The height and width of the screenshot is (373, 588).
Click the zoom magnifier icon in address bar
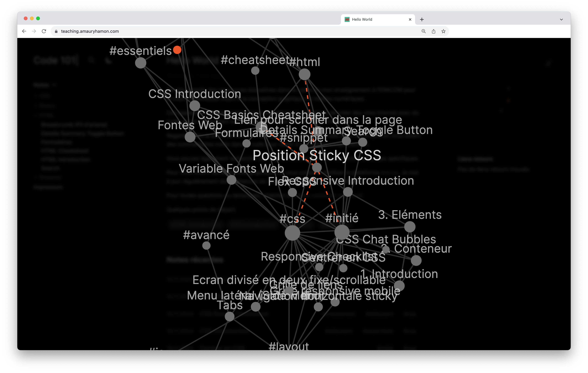pyautogui.click(x=423, y=31)
